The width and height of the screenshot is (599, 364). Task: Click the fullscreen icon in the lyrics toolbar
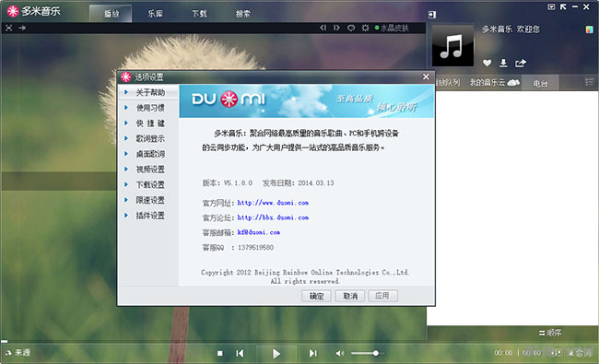9,28
